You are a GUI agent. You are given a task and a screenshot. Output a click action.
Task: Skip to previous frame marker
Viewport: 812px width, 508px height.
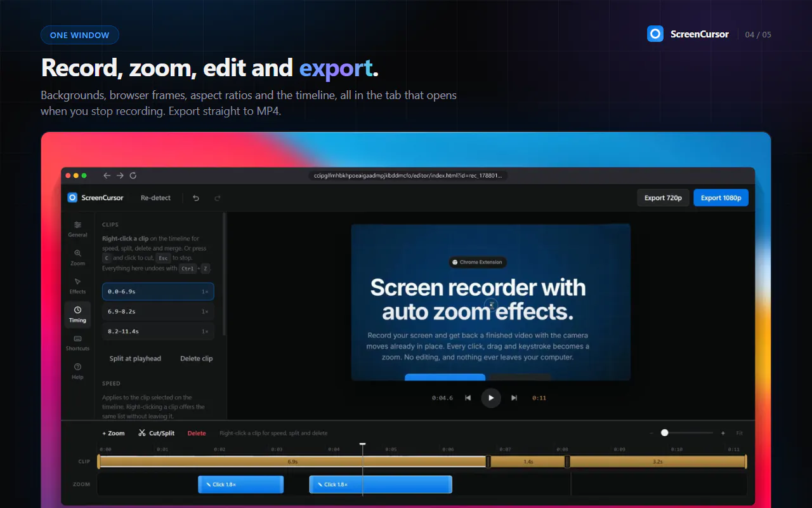point(468,398)
